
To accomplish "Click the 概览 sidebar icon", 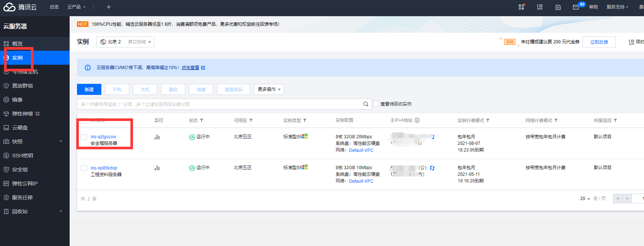I will point(6,44).
